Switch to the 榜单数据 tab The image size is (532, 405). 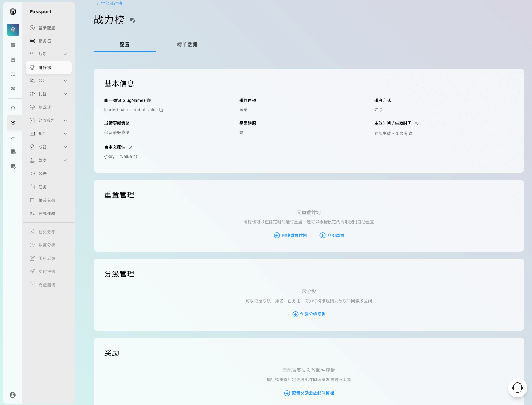[187, 45]
